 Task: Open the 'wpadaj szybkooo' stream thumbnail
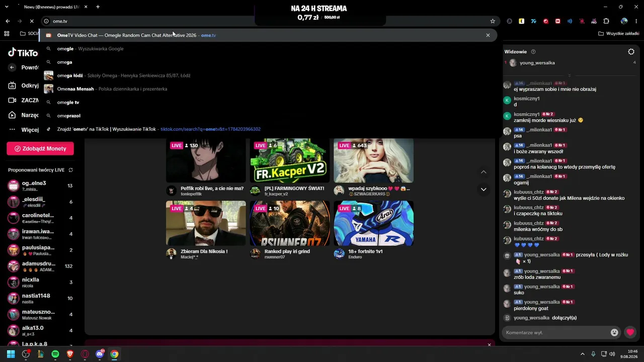pyautogui.click(x=374, y=160)
